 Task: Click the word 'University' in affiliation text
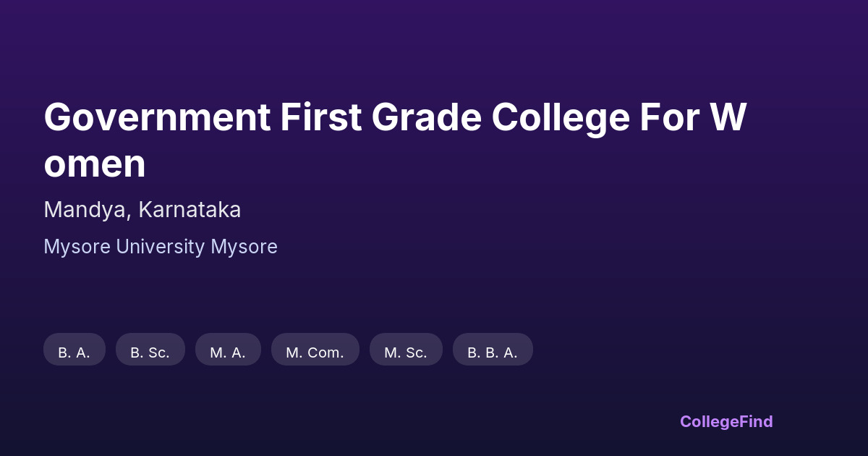tap(160, 247)
